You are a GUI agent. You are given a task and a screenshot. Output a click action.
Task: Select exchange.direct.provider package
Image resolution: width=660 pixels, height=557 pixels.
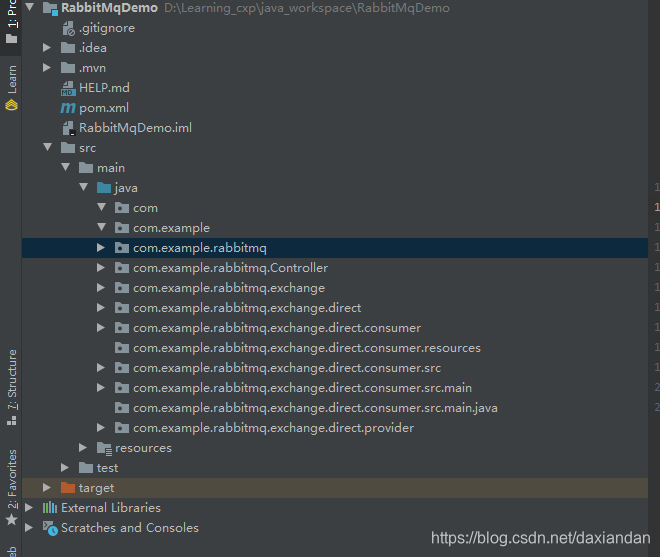pyautogui.click(x=274, y=427)
